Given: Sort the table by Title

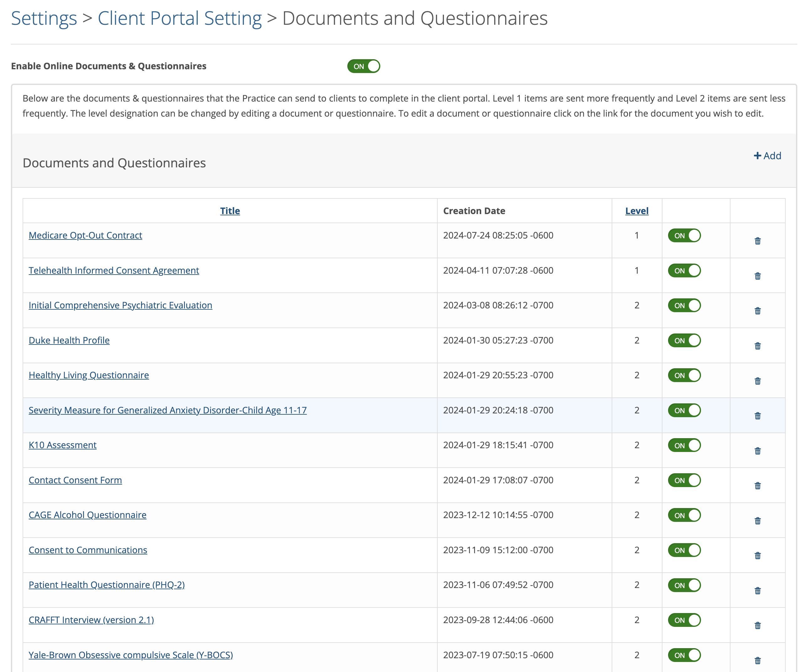Looking at the screenshot, I should click(230, 211).
